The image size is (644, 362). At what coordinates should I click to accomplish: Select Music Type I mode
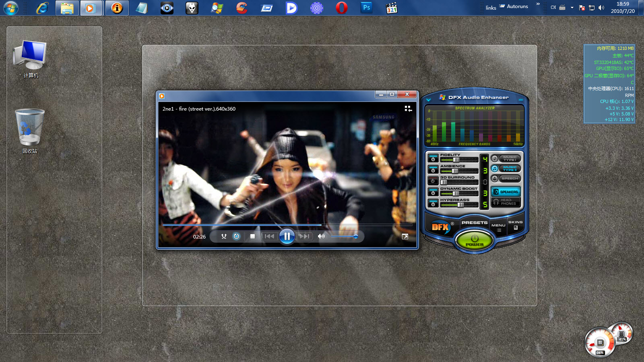coord(506,158)
